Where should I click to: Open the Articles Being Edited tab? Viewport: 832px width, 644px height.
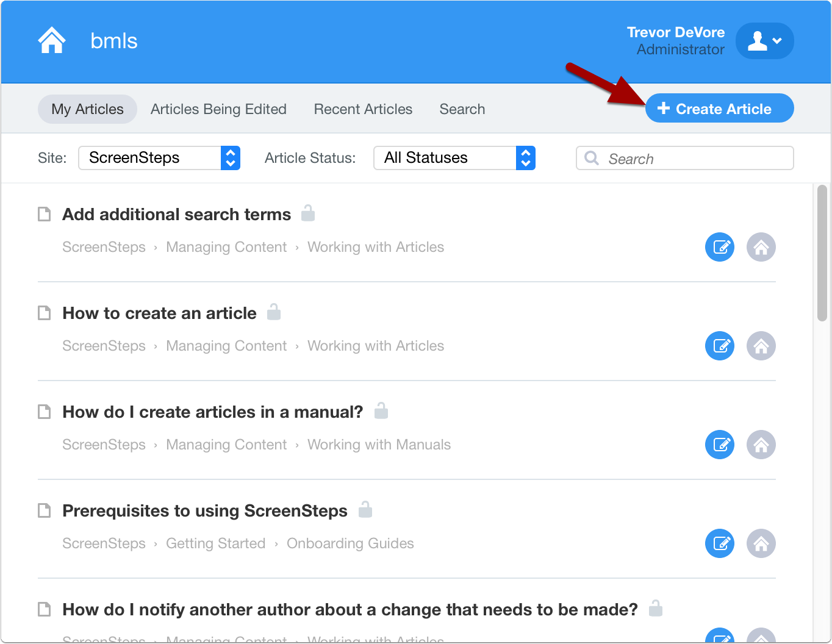coord(218,109)
